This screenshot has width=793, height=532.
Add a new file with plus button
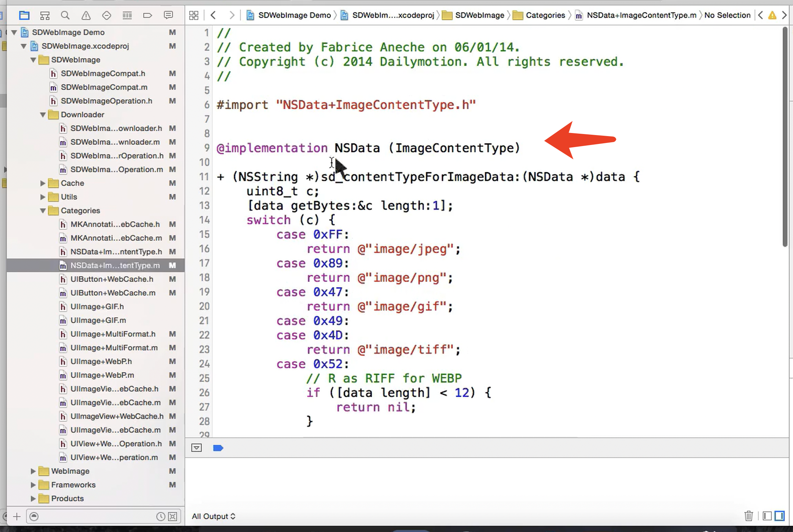17,516
